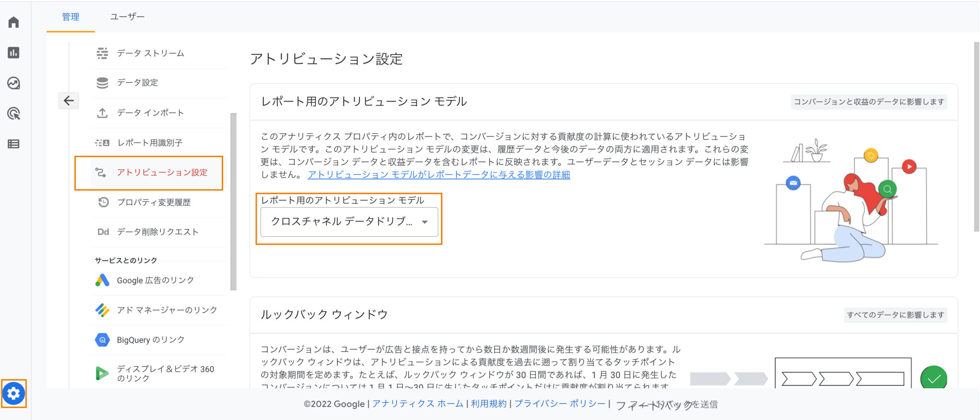This screenshot has height=420, width=980.
Task: Click the プロパティ変更履歴 history icon
Action: click(x=103, y=202)
